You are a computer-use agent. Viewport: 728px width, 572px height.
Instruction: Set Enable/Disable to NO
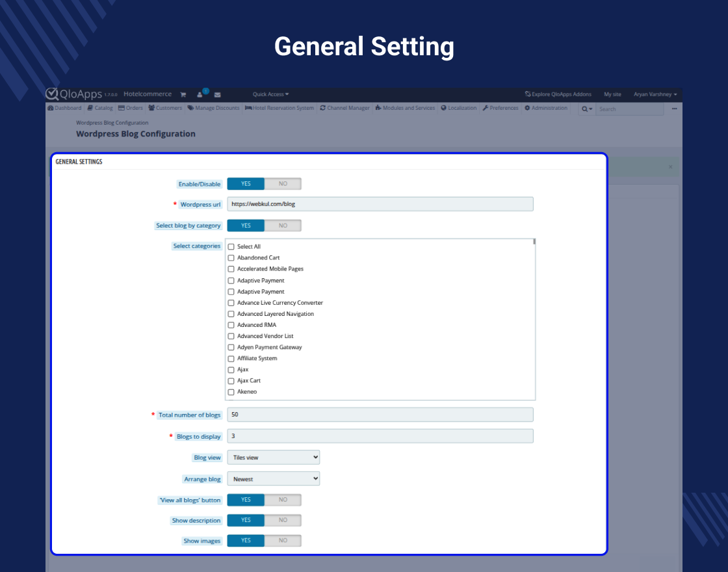pos(283,184)
